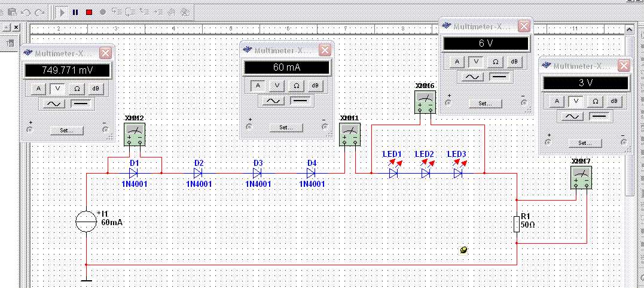Screen dimensions: 644x288
Task: Select the XMM2 multimeter instrument symbol
Action: coord(135,135)
